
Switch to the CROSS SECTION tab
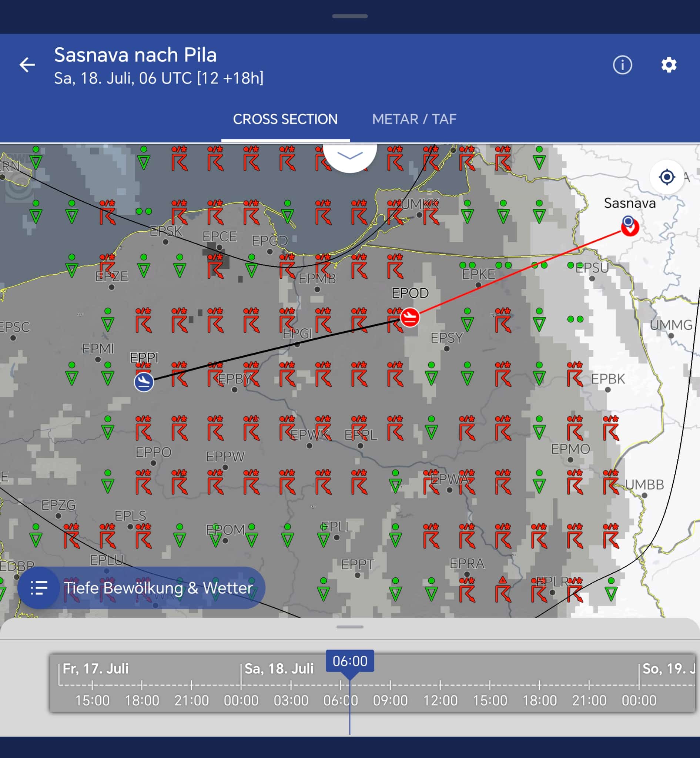pos(285,119)
